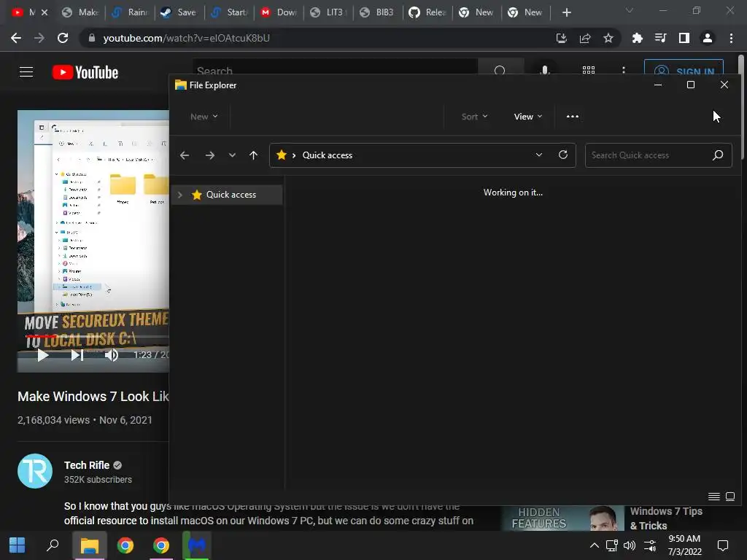Share this page from Chrome address bar

585,38
